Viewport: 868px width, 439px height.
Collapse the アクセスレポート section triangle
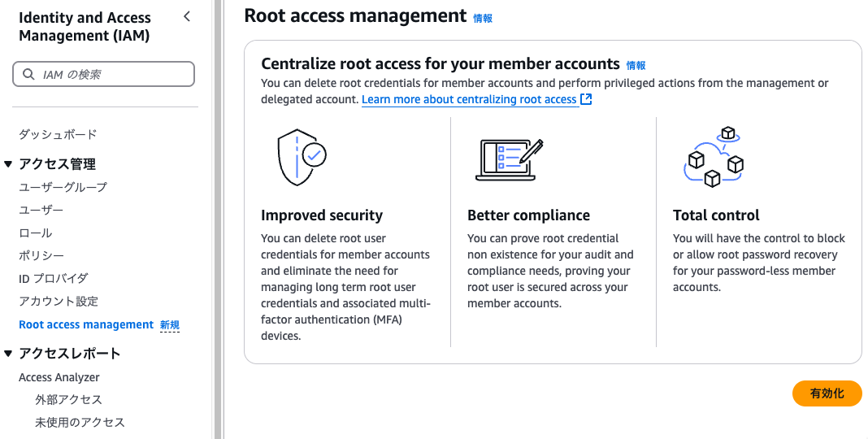point(8,353)
